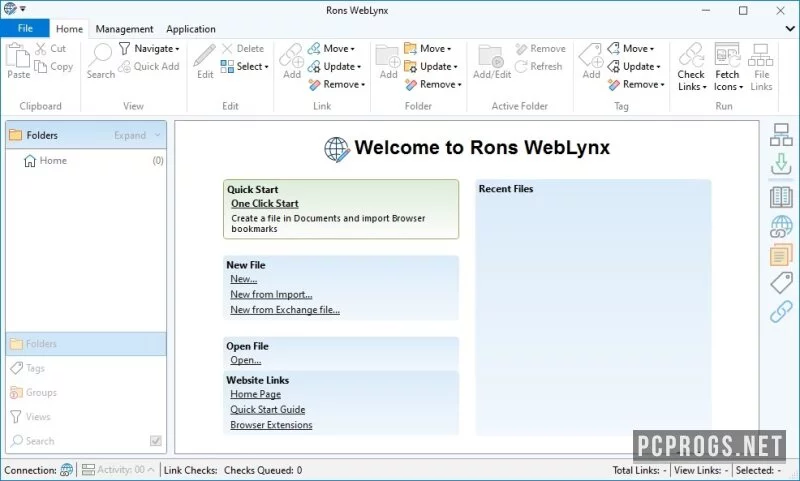Toggle the checkbox beside Search in left panel
The image size is (800, 481).
coord(156,441)
